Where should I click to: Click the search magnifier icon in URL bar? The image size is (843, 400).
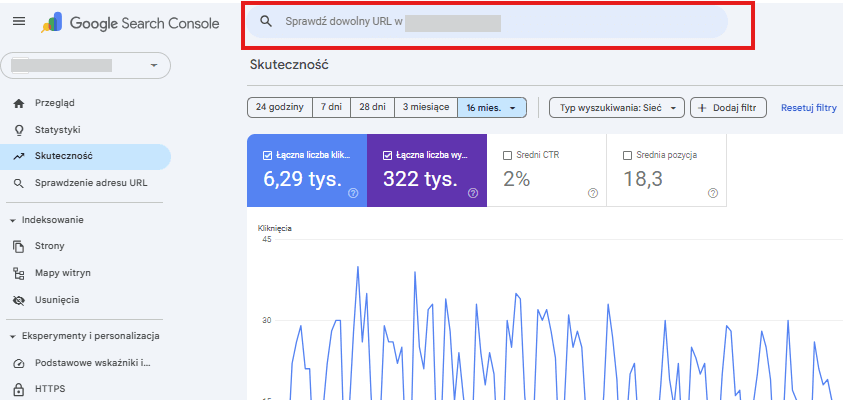pos(266,22)
